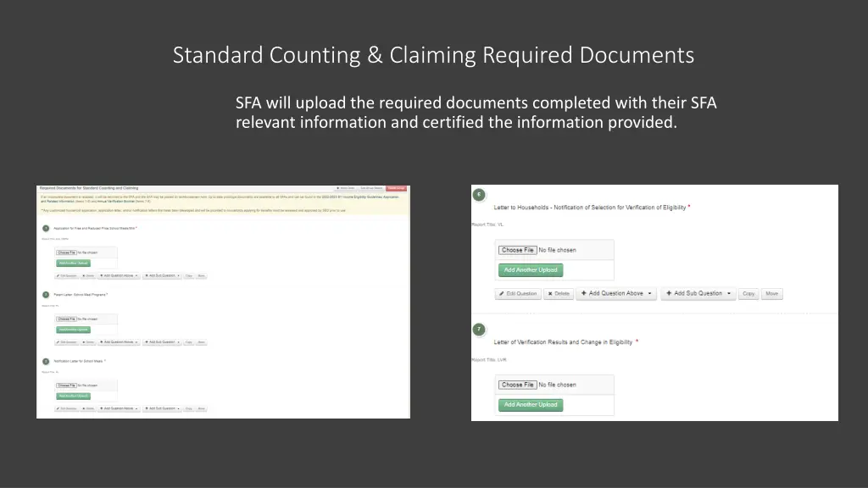Click Delete for Letter to Households question

(x=559, y=294)
